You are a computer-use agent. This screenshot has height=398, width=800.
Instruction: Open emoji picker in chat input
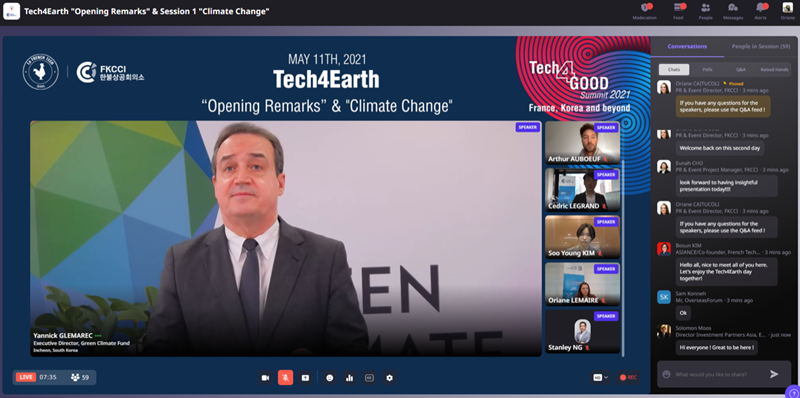click(666, 374)
